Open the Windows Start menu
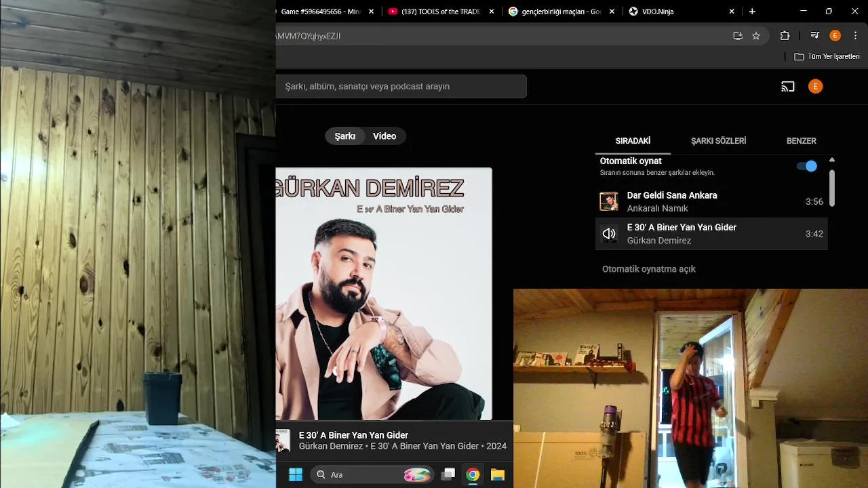 [296, 475]
